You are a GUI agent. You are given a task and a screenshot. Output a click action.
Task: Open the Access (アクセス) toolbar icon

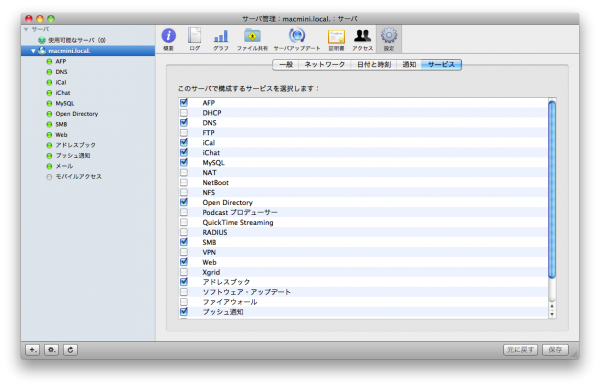[x=362, y=39]
